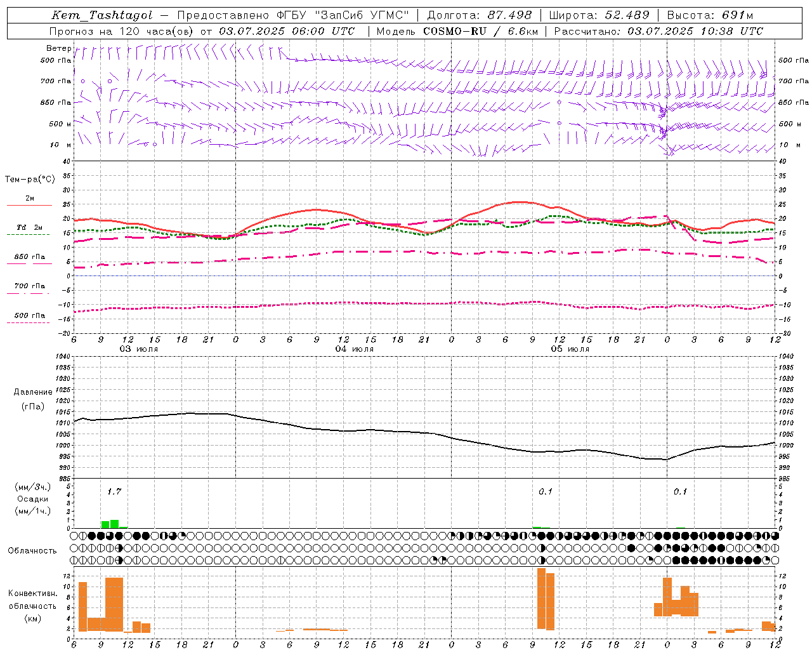Screen dimensions: 812x650
Task: Click the 'Конвективн.' convective cloud label
Action: coord(32,594)
